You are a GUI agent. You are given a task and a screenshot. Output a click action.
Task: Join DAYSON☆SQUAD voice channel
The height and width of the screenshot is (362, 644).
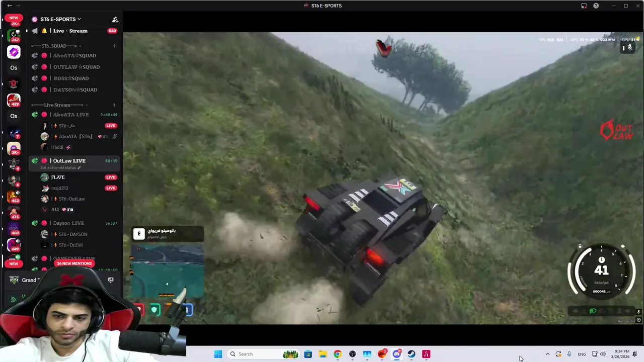point(74,89)
